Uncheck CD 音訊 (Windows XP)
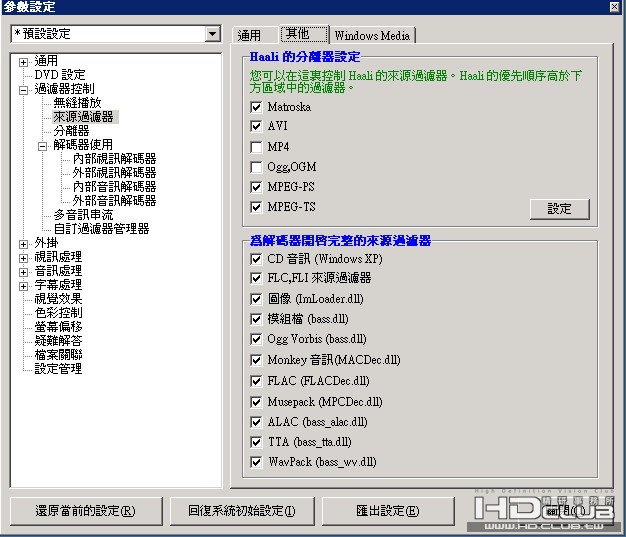 pyautogui.click(x=256, y=259)
